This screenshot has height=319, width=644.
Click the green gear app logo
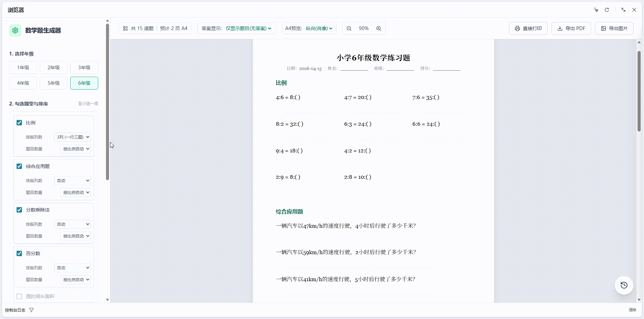(15, 30)
